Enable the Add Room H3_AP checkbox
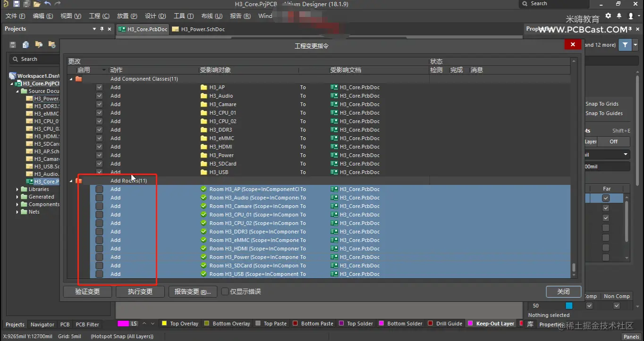Viewport: 644px width, 341px height. (x=99, y=189)
